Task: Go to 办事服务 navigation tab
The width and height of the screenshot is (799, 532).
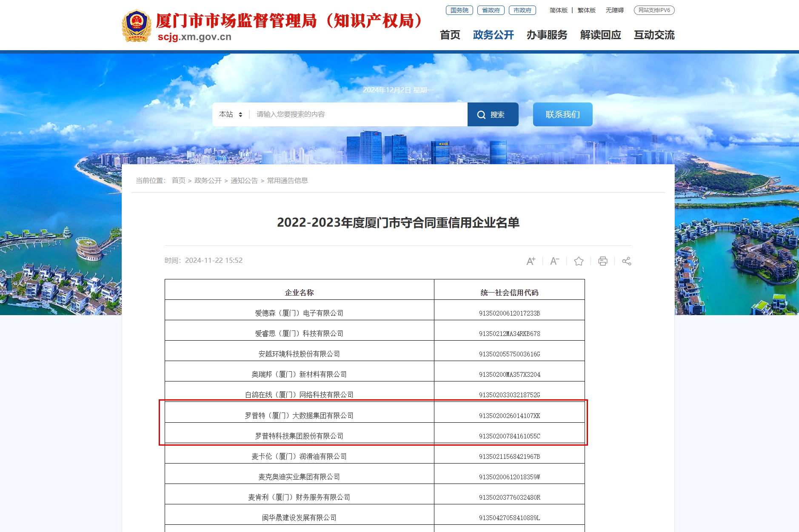Action: (x=547, y=35)
